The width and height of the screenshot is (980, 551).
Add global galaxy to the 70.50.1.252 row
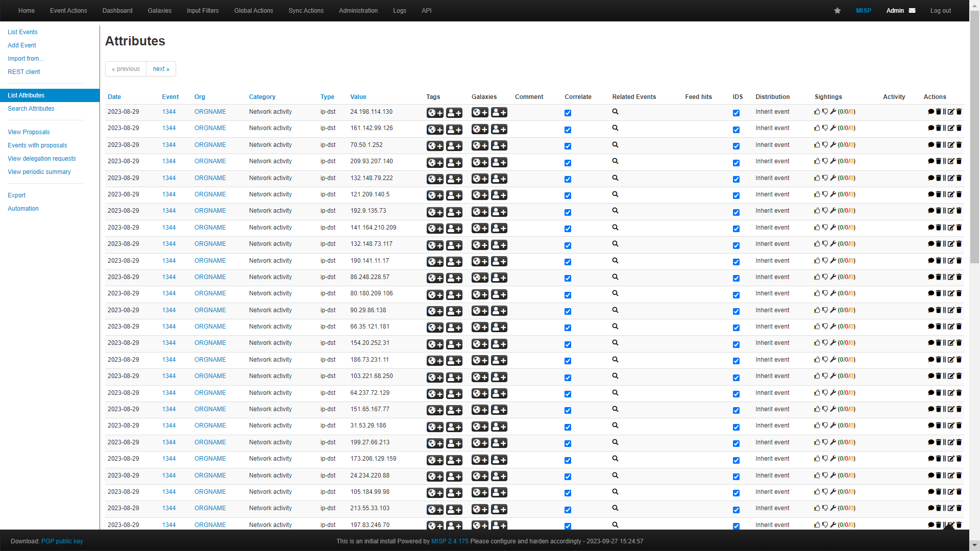480,146
